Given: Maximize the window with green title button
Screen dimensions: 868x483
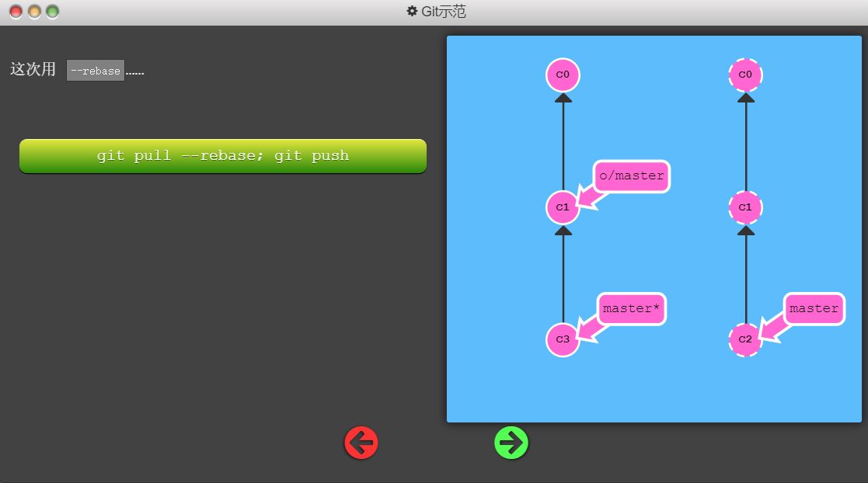Looking at the screenshot, I should (52, 12).
